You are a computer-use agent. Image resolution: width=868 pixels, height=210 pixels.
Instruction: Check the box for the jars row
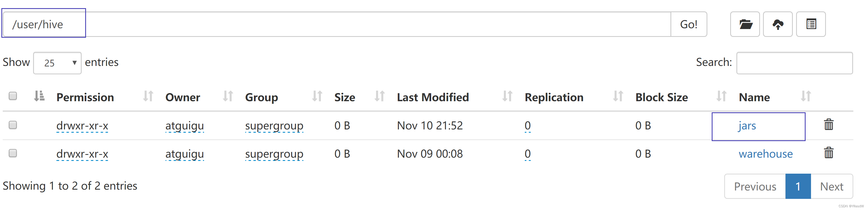[13, 125]
